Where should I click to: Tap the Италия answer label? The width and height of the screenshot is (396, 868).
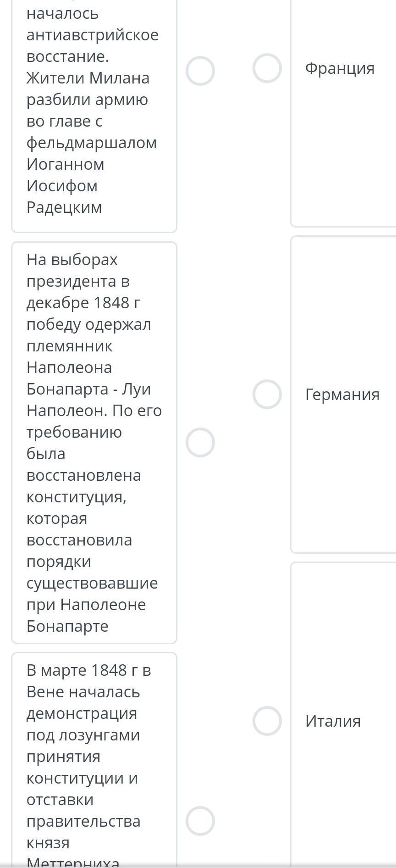click(x=333, y=721)
